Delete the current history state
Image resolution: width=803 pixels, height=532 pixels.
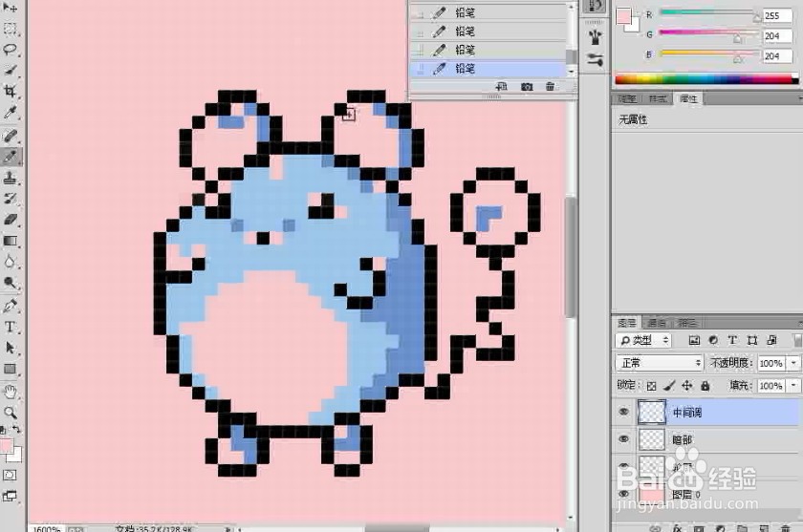pyautogui.click(x=550, y=87)
